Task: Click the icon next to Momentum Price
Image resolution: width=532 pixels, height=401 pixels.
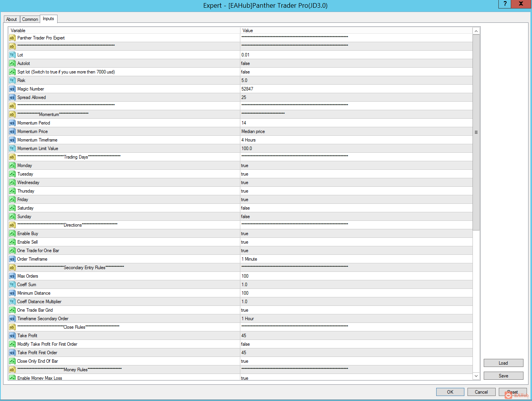Action: coord(12,131)
